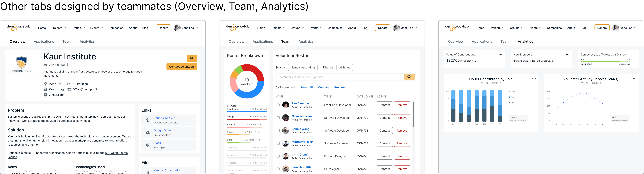644x174 pixels.
Task: Click the orange search magnifier button
Action: (x=409, y=77)
